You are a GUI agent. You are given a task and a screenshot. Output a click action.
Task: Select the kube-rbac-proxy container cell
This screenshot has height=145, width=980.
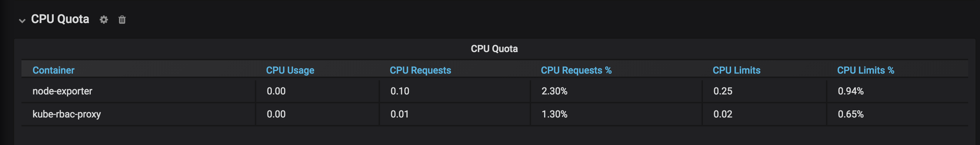click(x=139, y=114)
